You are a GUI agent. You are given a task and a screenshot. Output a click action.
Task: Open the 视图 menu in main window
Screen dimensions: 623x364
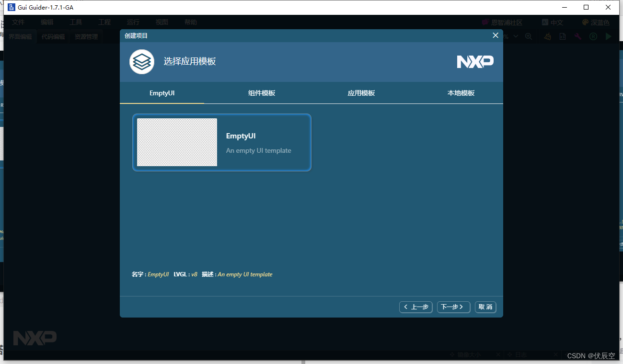[162, 23]
